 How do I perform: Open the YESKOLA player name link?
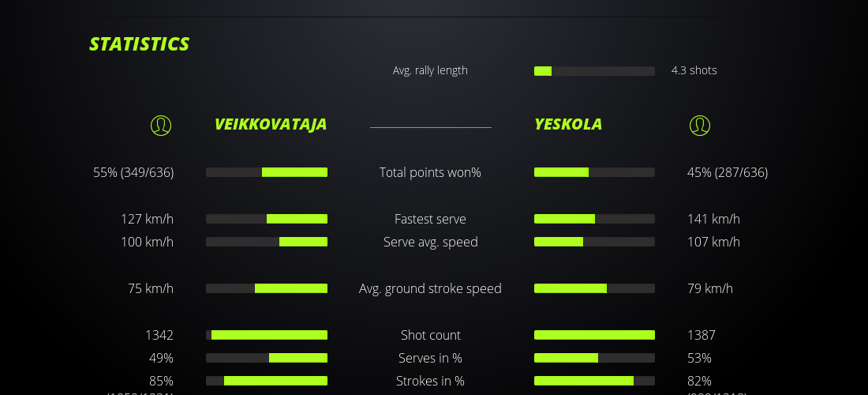(568, 124)
